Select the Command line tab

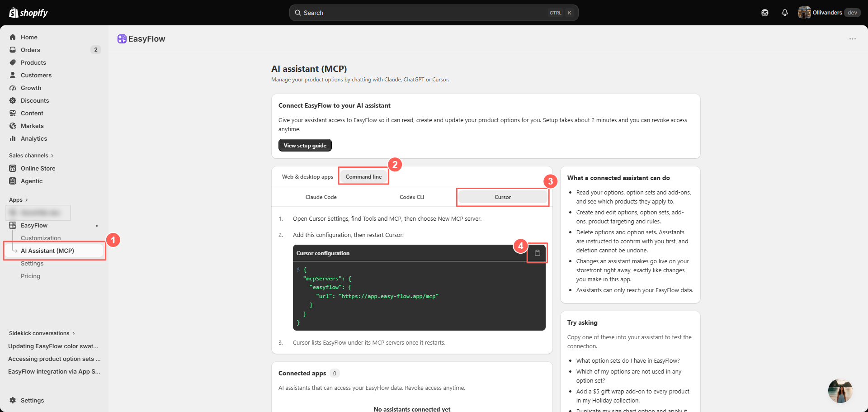pos(363,177)
